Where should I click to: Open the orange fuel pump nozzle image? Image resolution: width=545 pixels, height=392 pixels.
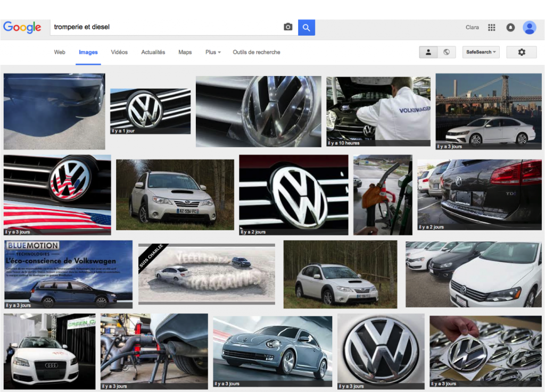pyautogui.click(x=383, y=195)
